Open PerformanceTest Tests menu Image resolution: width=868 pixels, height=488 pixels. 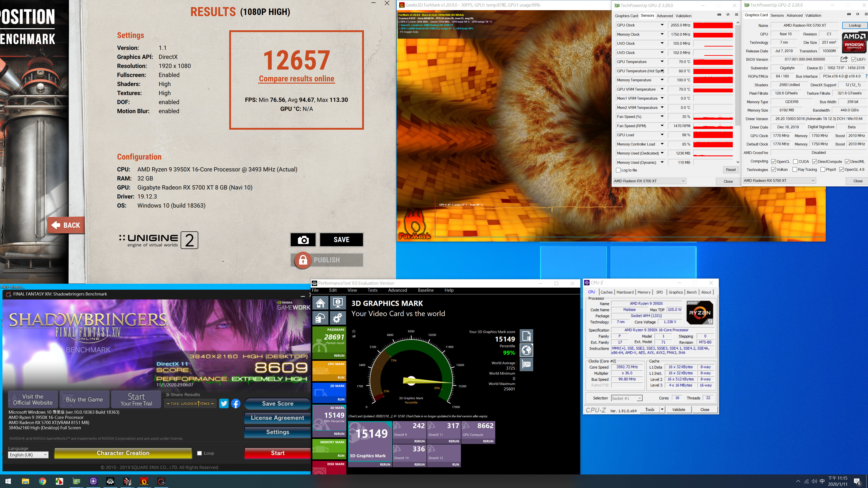(x=372, y=290)
